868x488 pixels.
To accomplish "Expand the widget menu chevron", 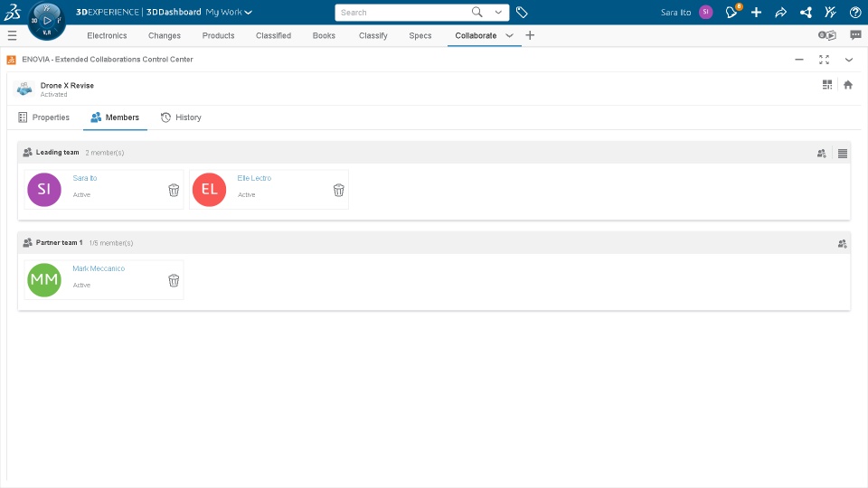I will pos(849,60).
